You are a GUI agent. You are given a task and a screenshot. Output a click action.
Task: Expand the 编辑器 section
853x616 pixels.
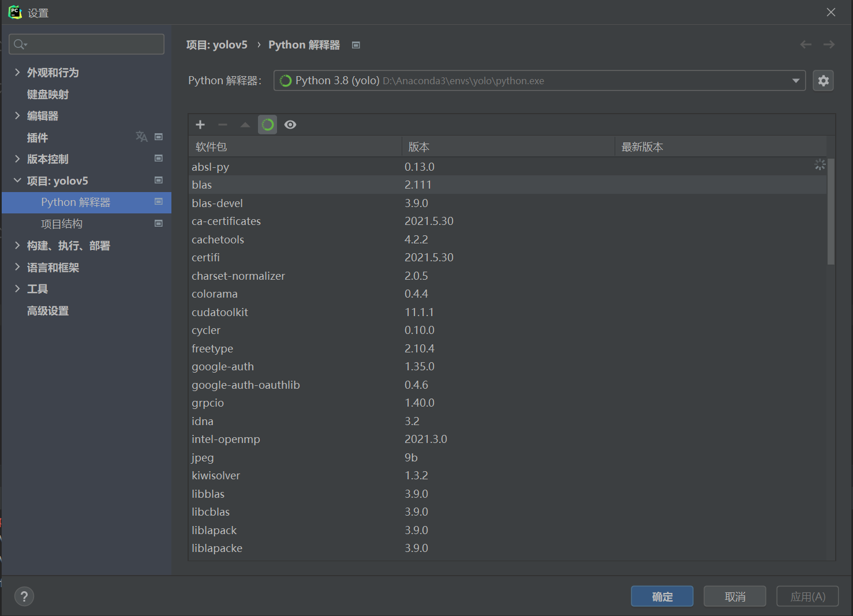[x=17, y=115]
